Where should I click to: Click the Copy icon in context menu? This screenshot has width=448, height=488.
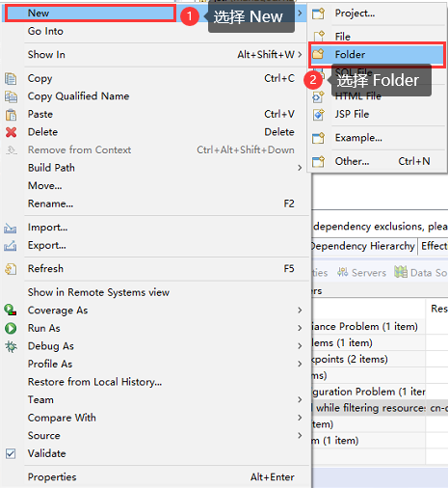(11, 78)
